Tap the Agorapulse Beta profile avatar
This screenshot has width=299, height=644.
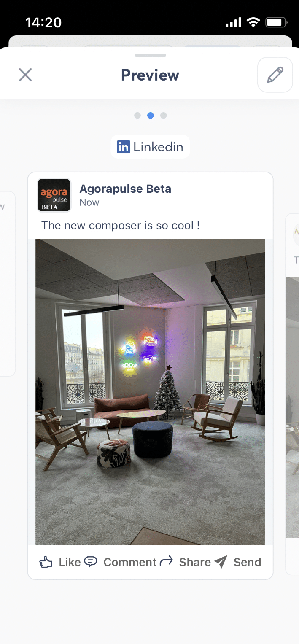pos(54,195)
